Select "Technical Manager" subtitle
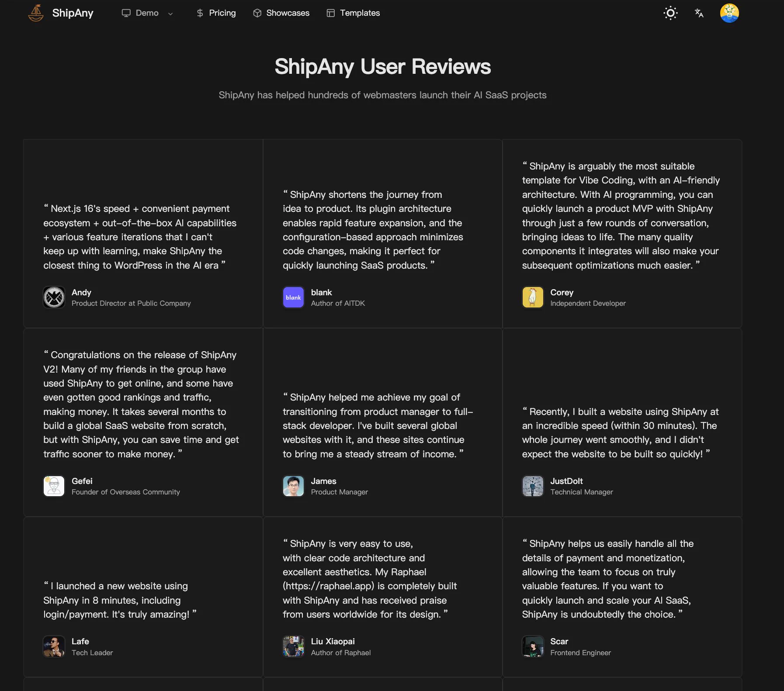This screenshot has height=691, width=784. [x=582, y=492]
